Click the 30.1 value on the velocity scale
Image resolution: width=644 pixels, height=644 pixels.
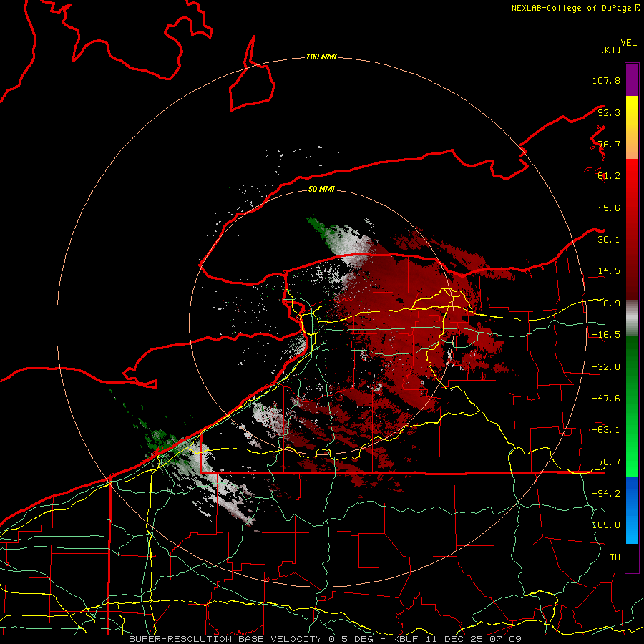[609, 240]
